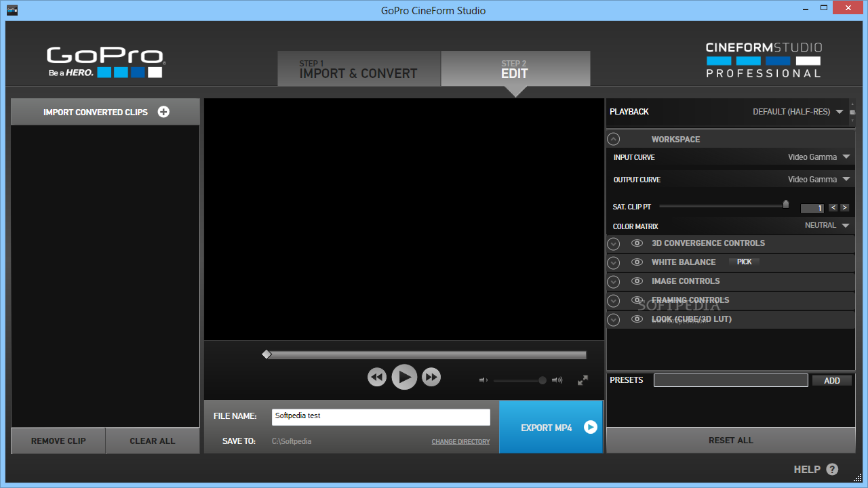
Task: Toggle the Framing Controls eye icon
Action: (637, 300)
